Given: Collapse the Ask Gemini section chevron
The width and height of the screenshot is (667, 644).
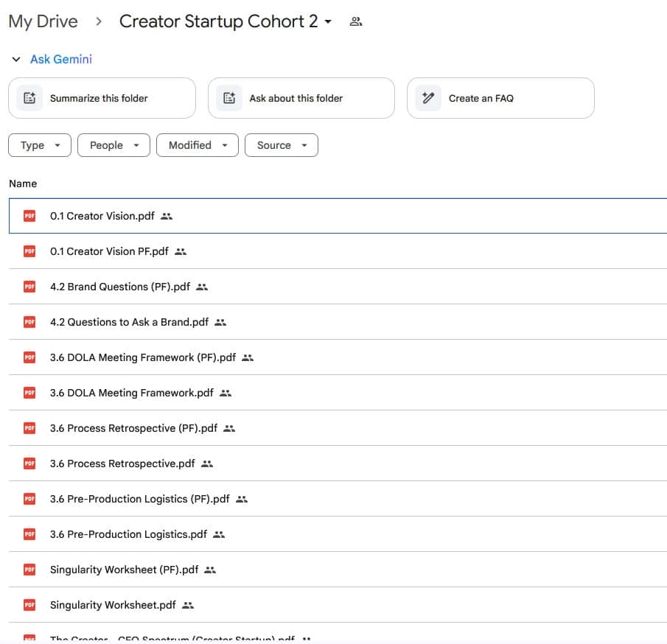Looking at the screenshot, I should [x=16, y=58].
